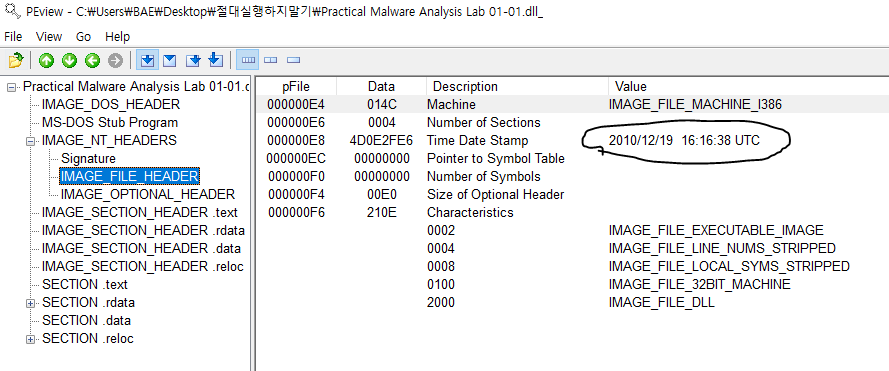Screen dimensions: 889x371
Task: Click the 000000E4 pFile offset cell
Action: 297,105
